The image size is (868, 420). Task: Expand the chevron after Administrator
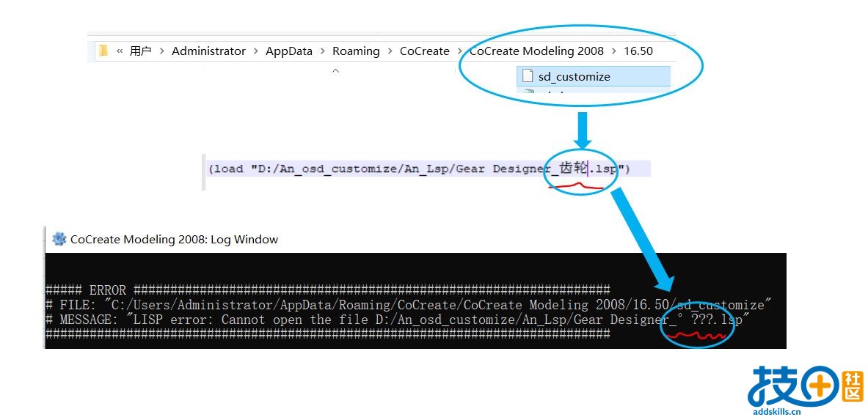click(x=256, y=51)
